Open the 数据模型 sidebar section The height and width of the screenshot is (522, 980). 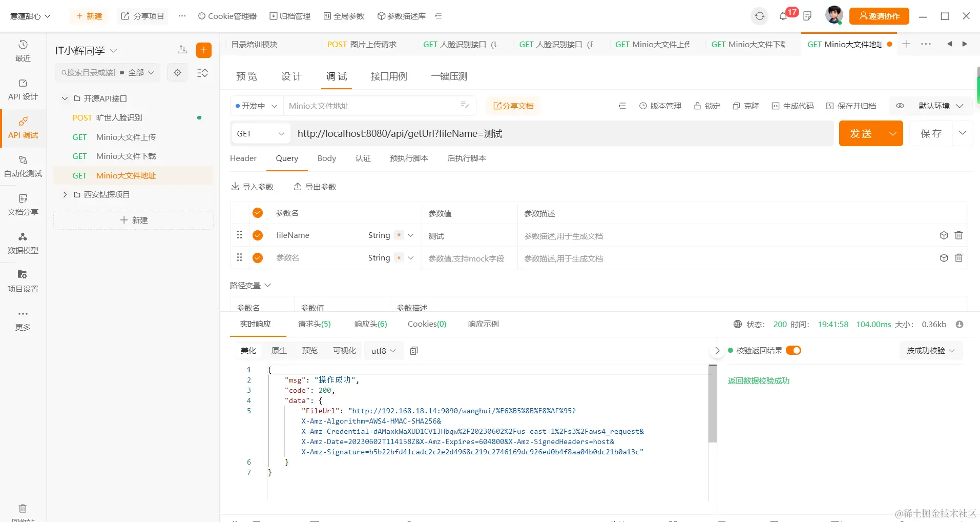pos(23,243)
